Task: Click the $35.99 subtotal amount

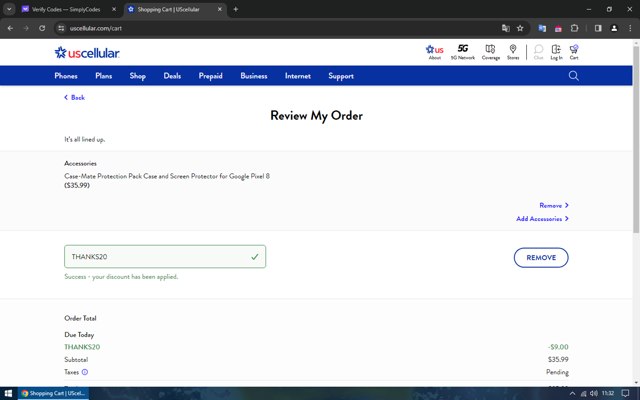Action: pyautogui.click(x=558, y=360)
